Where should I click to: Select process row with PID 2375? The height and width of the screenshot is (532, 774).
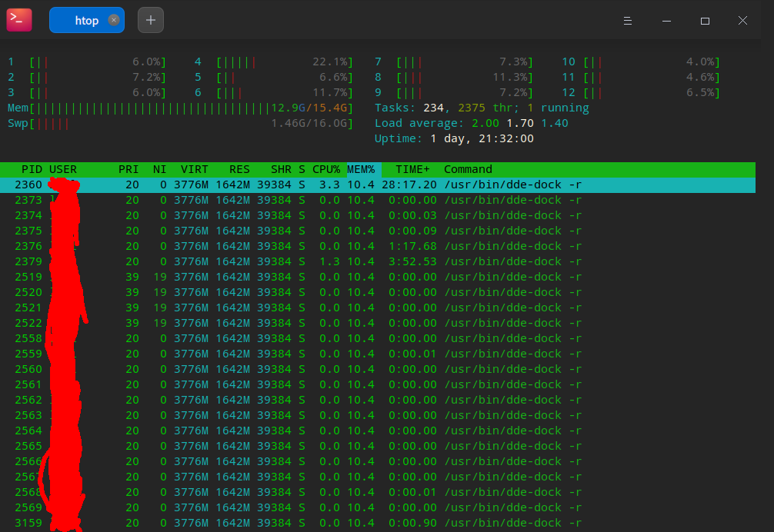click(x=378, y=231)
